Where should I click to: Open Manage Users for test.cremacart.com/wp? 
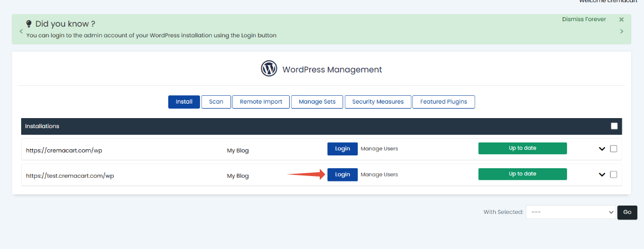[379, 174]
